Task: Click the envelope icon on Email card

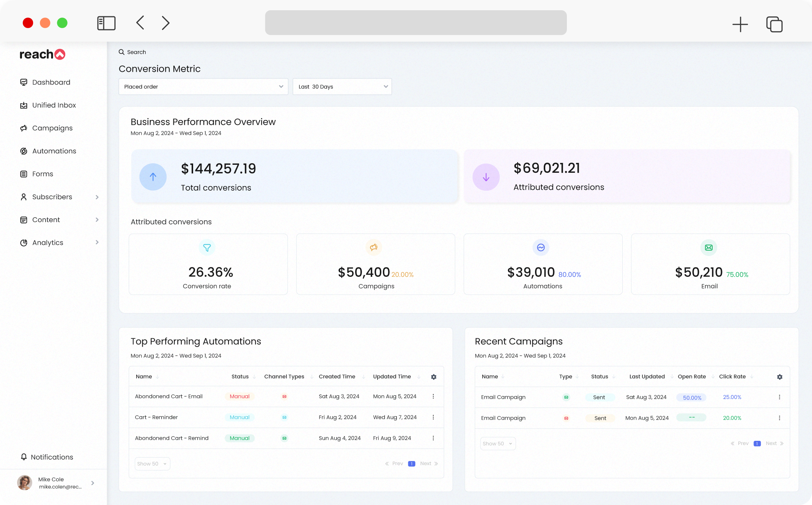Action: 708,248
